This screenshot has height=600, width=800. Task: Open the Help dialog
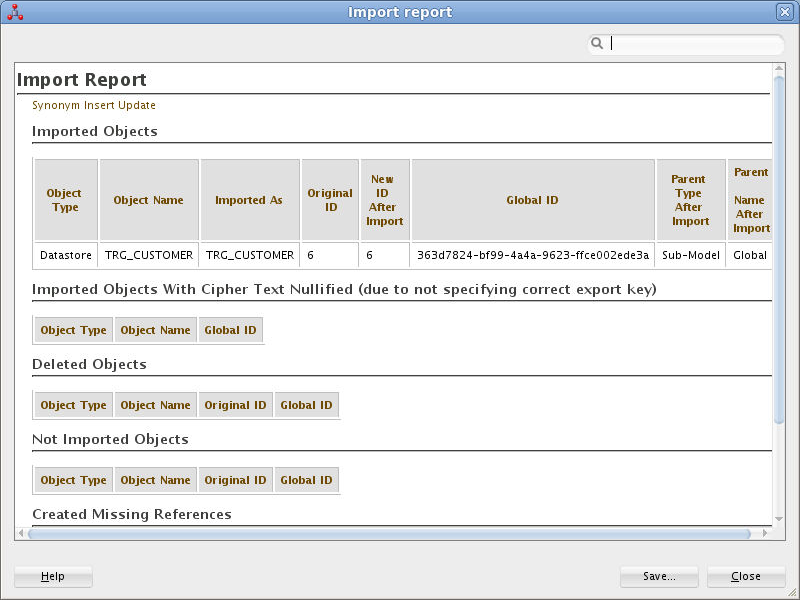point(52,576)
